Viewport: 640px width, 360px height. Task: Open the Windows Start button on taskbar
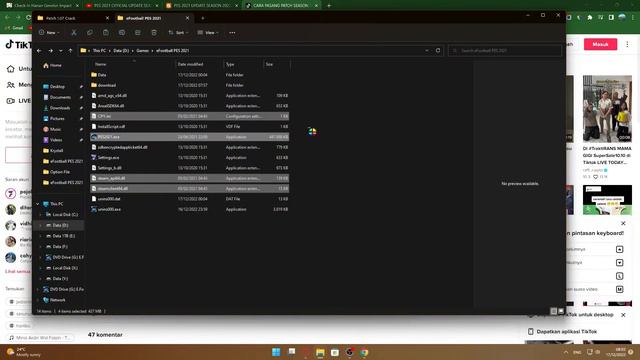(276, 352)
